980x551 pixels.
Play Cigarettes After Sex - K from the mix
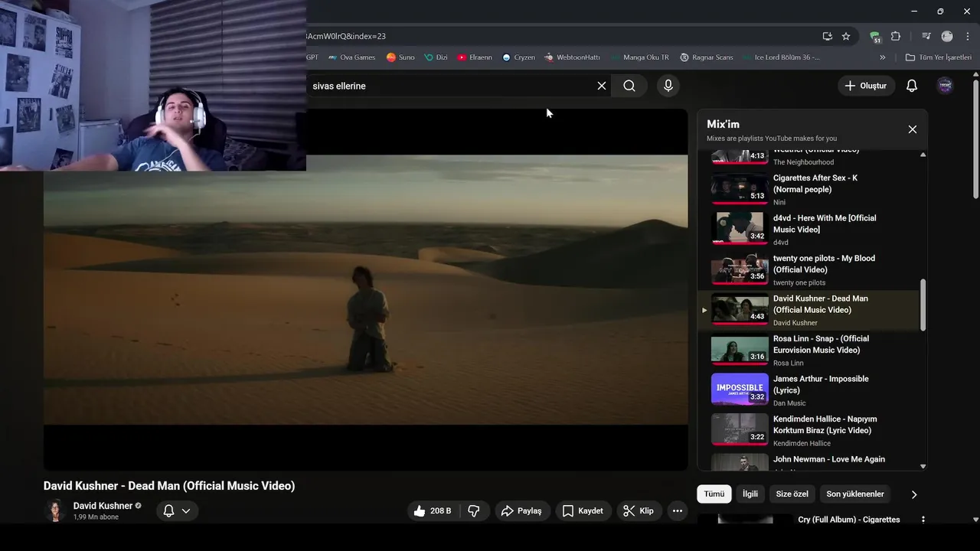point(808,190)
